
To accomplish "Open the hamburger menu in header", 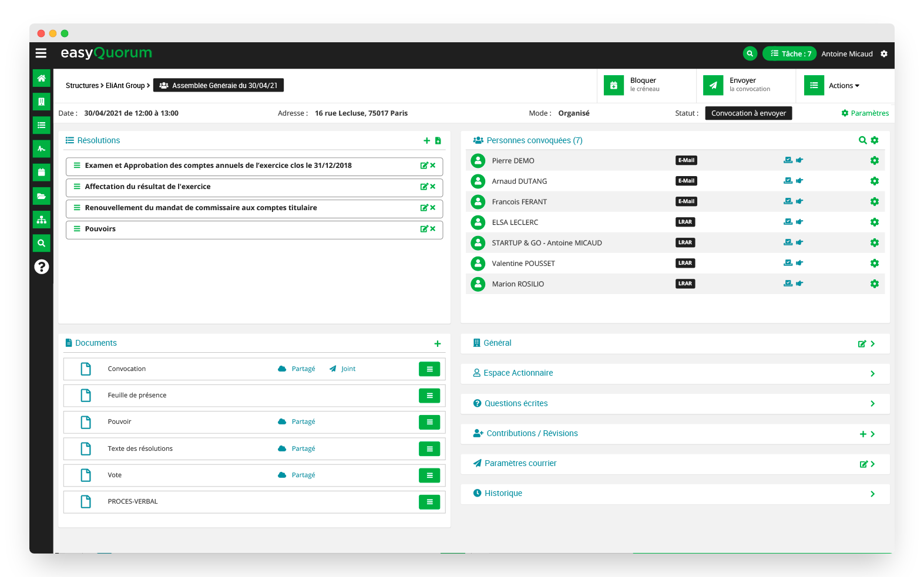I will pyautogui.click(x=41, y=53).
